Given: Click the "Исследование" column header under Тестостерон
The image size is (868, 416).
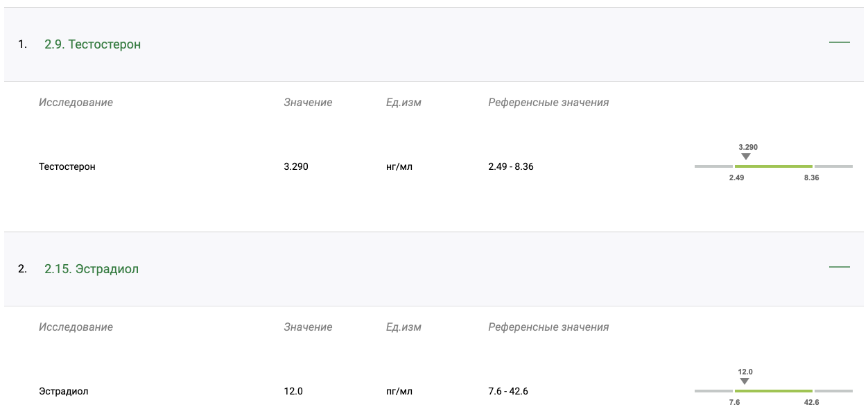Looking at the screenshot, I should coord(76,103).
